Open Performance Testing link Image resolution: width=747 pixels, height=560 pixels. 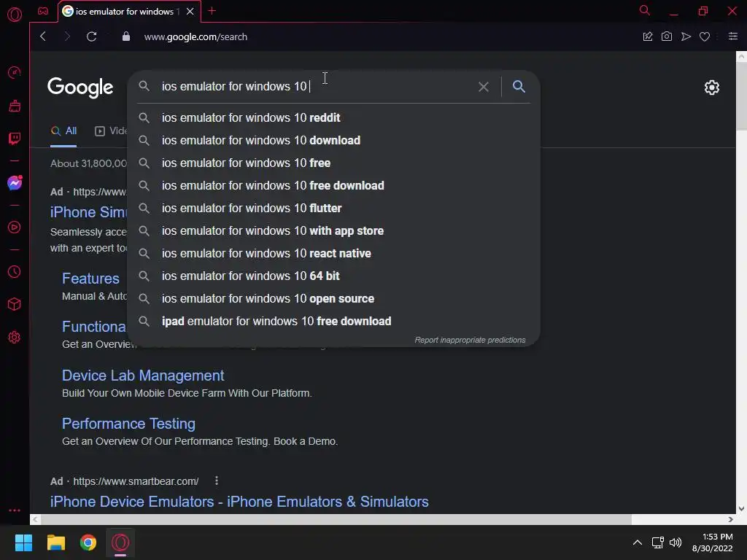tap(128, 424)
